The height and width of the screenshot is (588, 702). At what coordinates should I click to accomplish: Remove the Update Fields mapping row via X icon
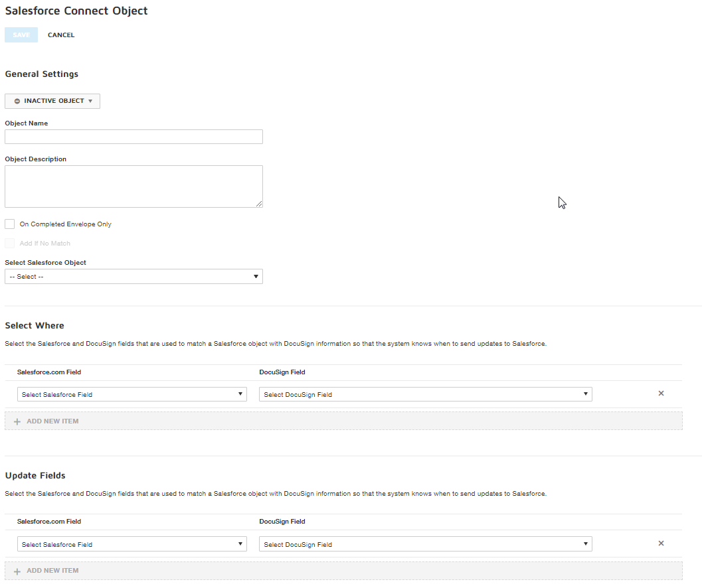661,543
